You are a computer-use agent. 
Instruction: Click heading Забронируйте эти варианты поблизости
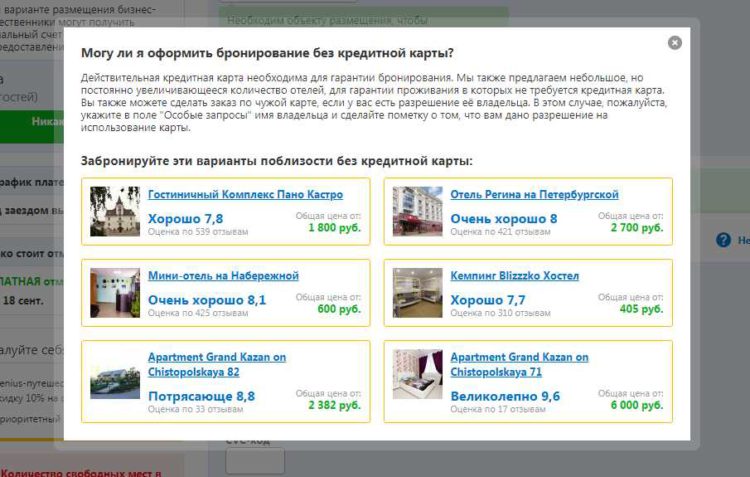[x=276, y=161]
